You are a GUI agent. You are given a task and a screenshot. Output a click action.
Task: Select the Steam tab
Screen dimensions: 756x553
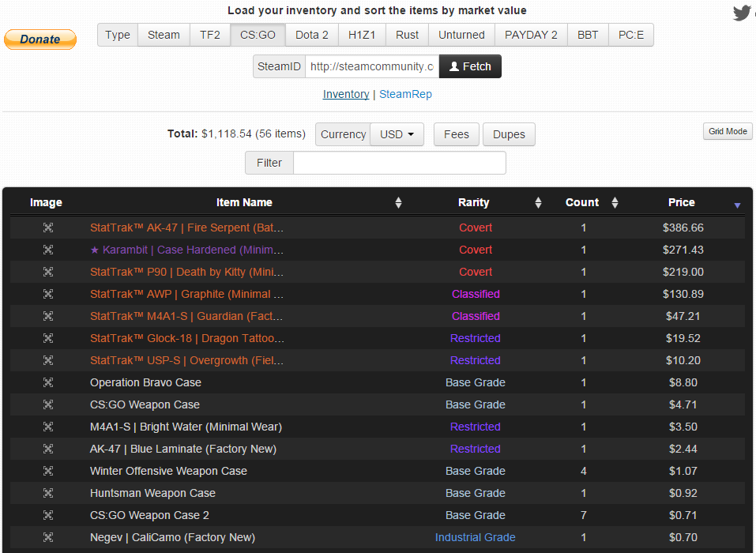tap(164, 35)
